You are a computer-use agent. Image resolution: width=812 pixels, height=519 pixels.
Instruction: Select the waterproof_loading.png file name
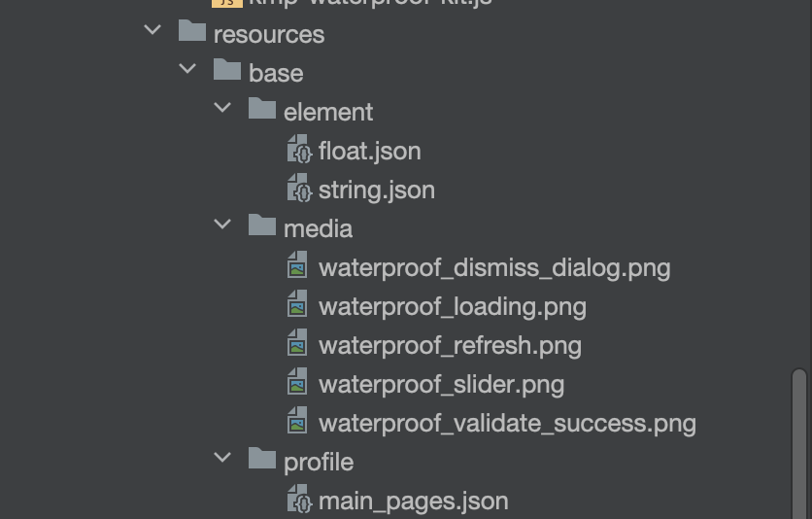(x=453, y=306)
